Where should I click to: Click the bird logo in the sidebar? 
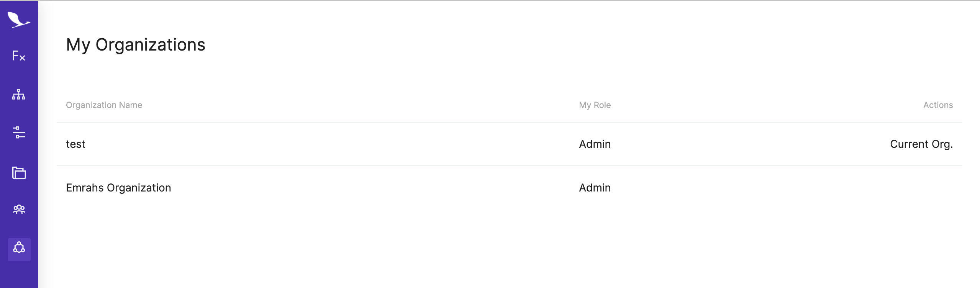(19, 20)
